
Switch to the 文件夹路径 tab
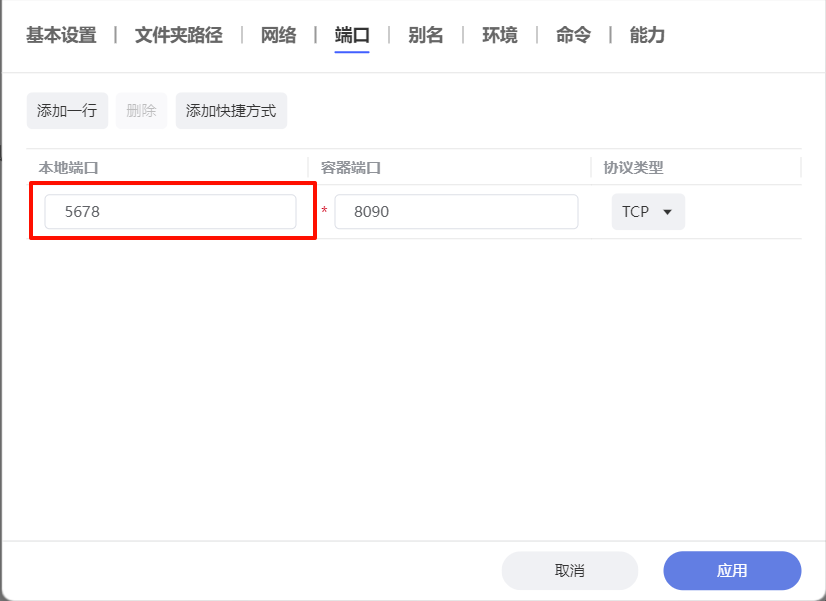click(178, 36)
